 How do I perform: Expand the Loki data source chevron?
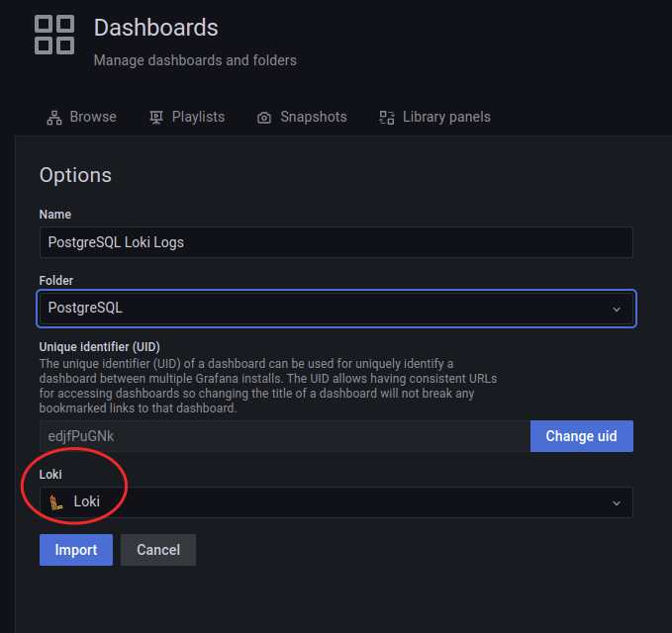click(617, 502)
